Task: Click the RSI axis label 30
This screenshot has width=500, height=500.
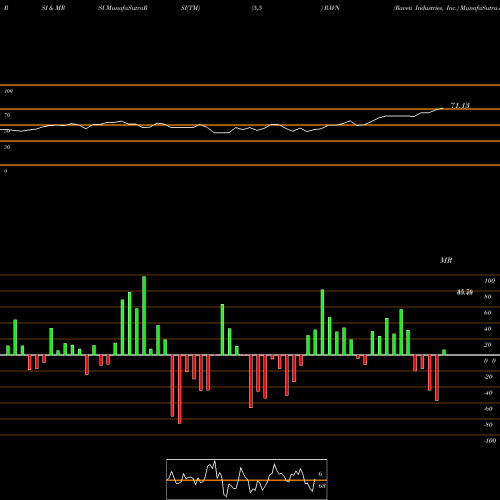Action: pos(7,147)
